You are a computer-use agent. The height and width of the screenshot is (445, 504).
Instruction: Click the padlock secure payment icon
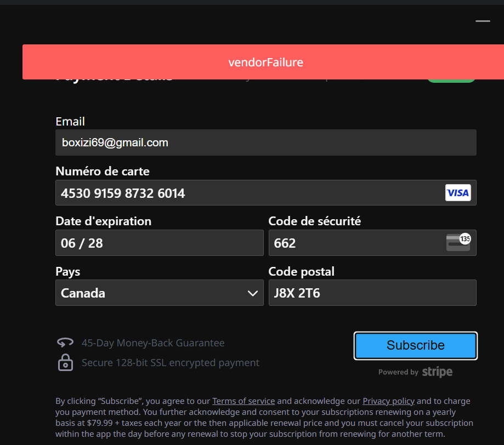pos(65,362)
